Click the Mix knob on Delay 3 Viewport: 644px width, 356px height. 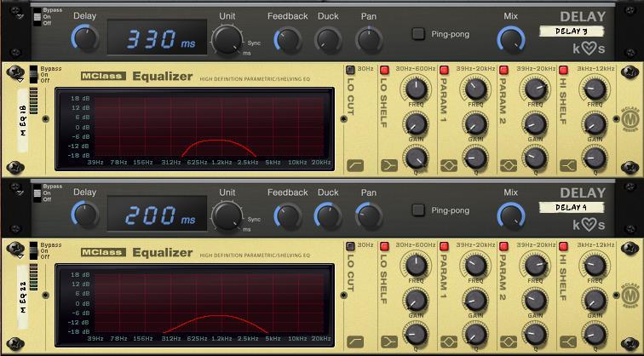pyautogui.click(x=511, y=40)
